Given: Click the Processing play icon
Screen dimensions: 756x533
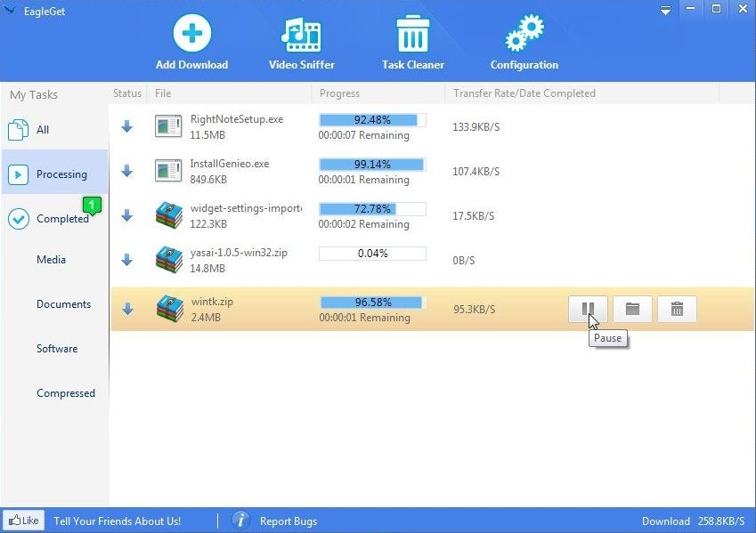Looking at the screenshot, I should pos(18,174).
